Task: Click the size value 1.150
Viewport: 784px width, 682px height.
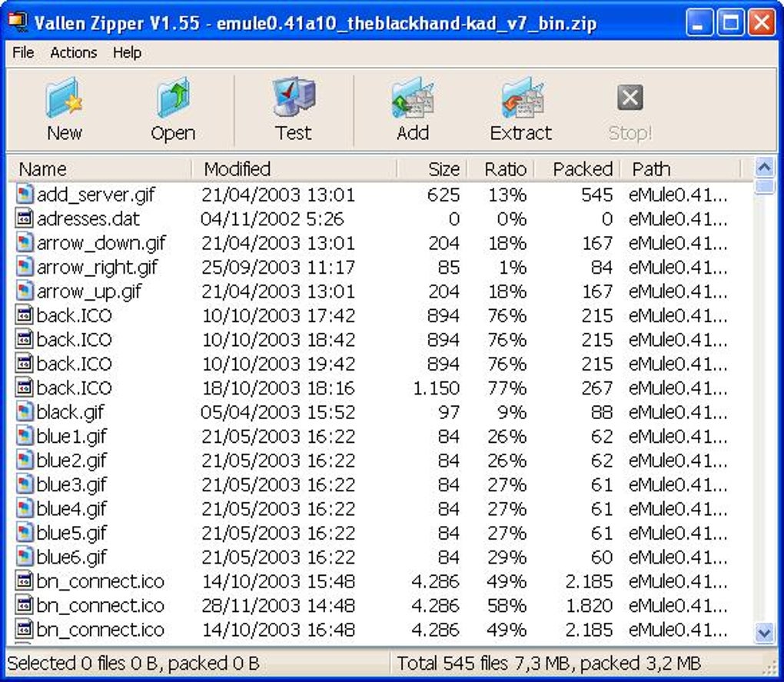Action: pyautogui.click(x=437, y=388)
